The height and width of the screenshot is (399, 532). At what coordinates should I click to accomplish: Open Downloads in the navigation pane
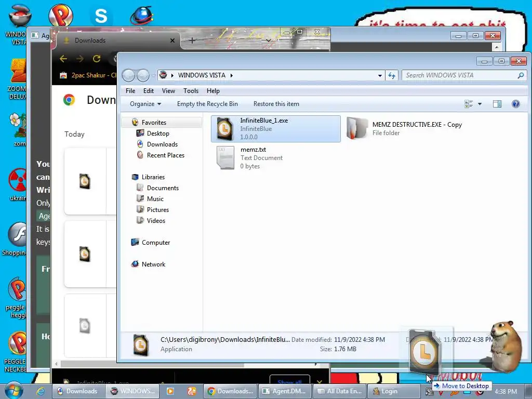(162, 144)
